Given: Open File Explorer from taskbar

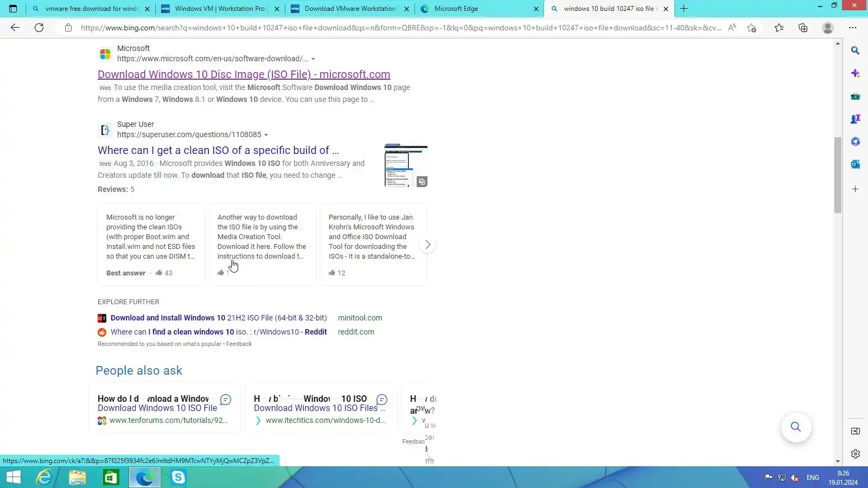Looking at the screenshot, I should [78, 477].
